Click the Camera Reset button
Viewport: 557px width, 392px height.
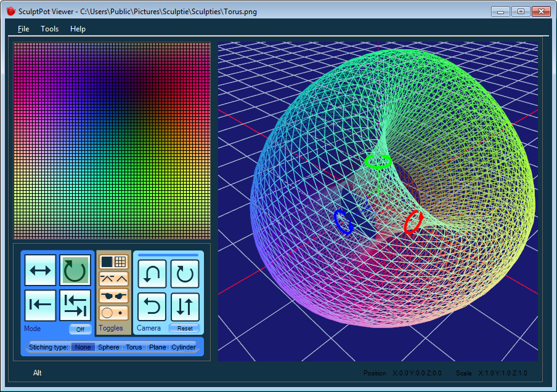[185, 329]
